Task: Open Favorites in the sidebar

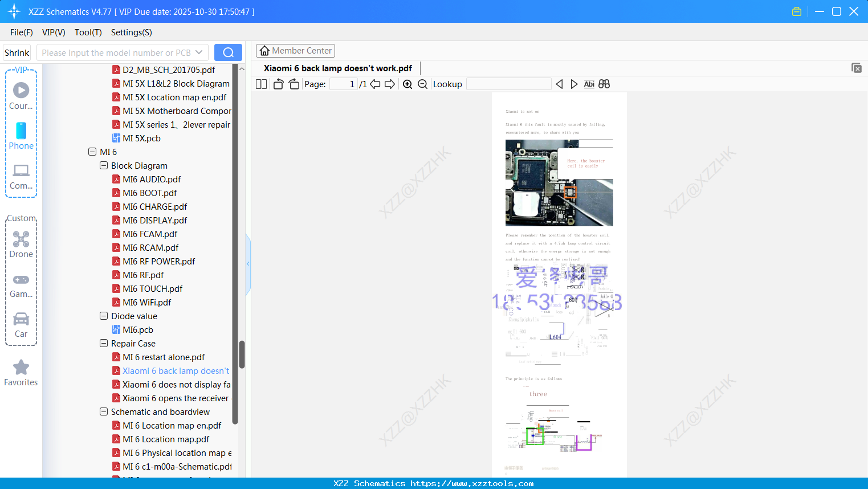Action: [x=21, y=373]
